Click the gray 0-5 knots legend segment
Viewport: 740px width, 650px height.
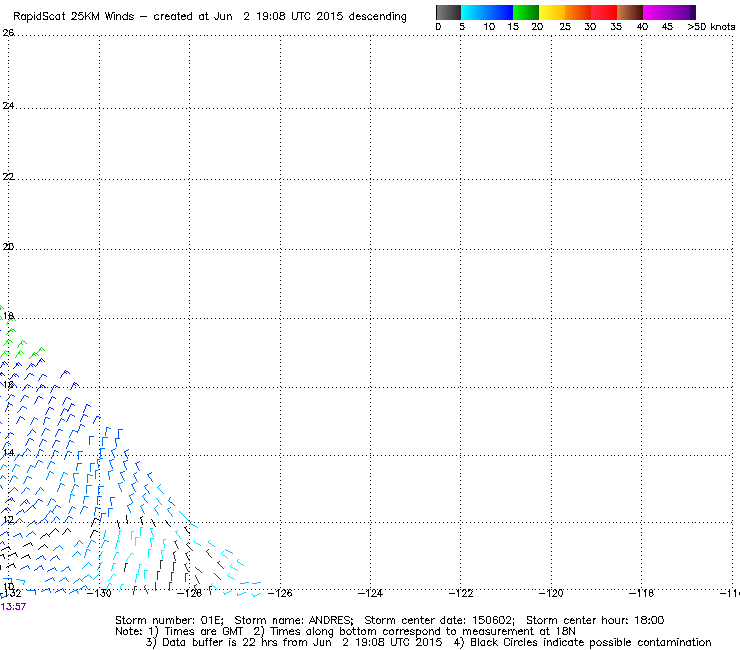[x=448, y=12]
